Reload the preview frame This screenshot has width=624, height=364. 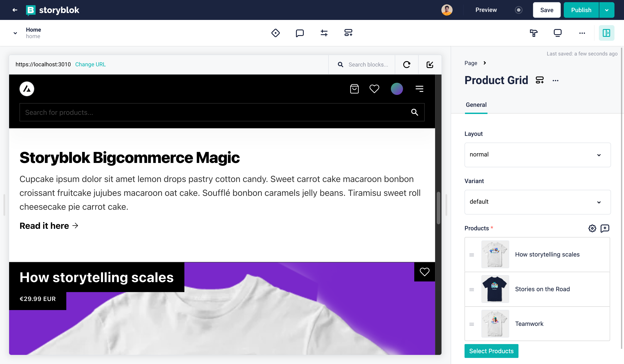pyautogui.click(x=406, y=64)
